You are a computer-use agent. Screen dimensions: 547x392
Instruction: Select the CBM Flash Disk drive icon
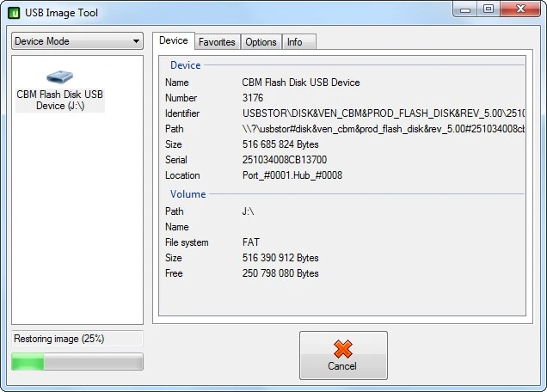[x=59, y=77]
